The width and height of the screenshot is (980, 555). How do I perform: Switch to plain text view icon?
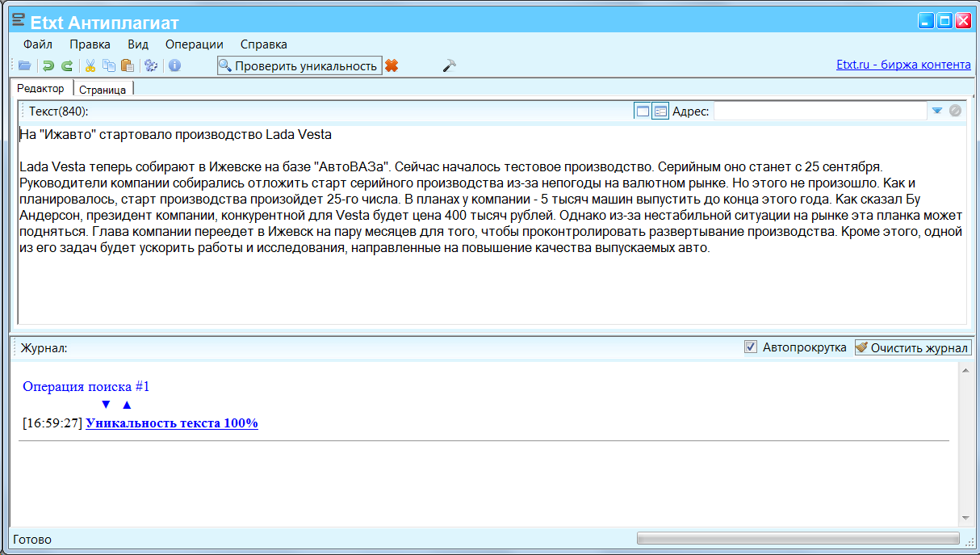(x=643, y=111)
